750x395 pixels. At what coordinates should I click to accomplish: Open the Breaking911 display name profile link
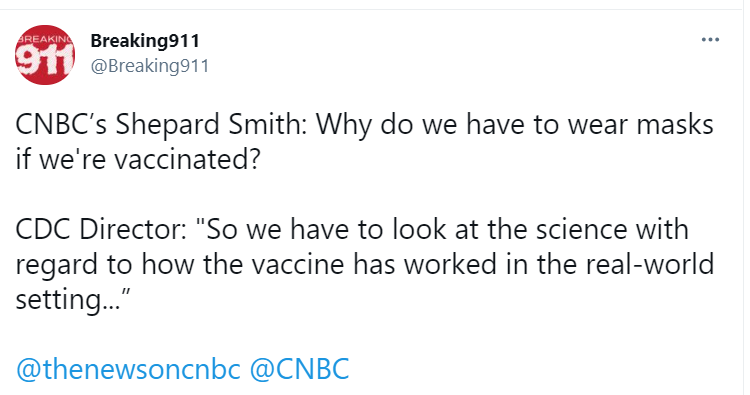[145, 41]
